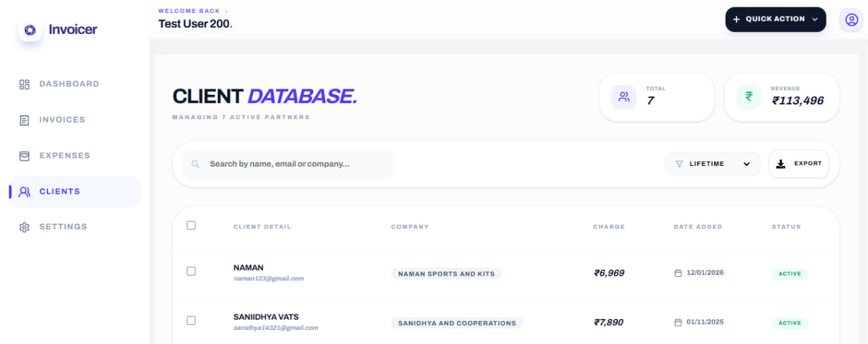Image resolution: width=868 pixels, height=344 pixels.
Task: Click the plus icon in Quick Action
Action: point(736,20)
